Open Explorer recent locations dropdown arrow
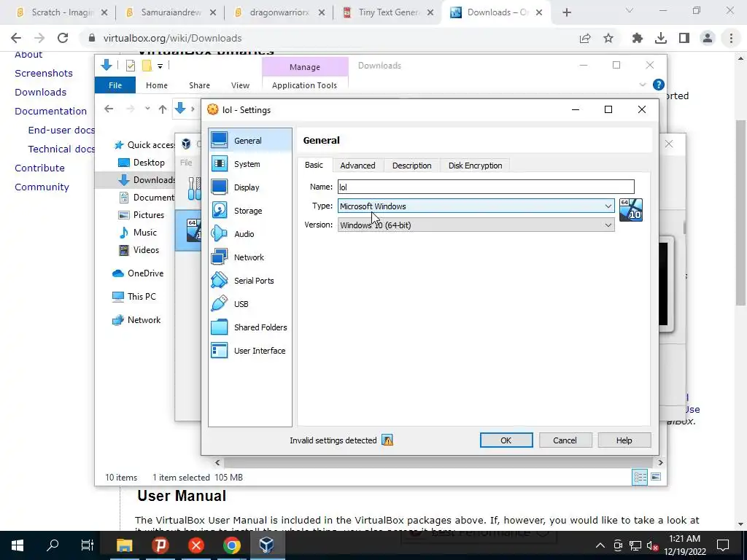Viewport: 747px width, 560px height. click(x=147, y=109)
